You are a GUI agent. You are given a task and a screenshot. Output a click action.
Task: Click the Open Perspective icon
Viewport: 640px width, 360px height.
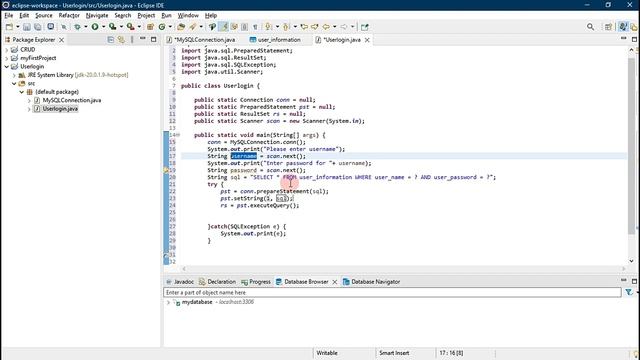click(x=608, y=27)
